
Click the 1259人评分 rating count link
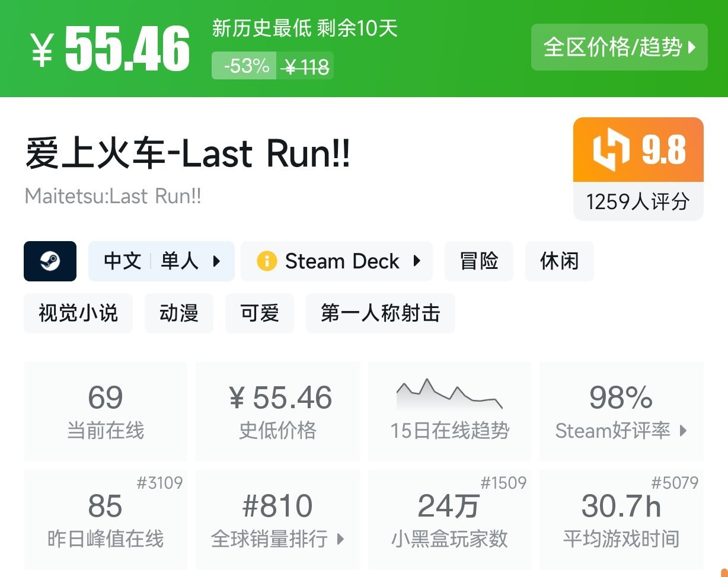638,202
